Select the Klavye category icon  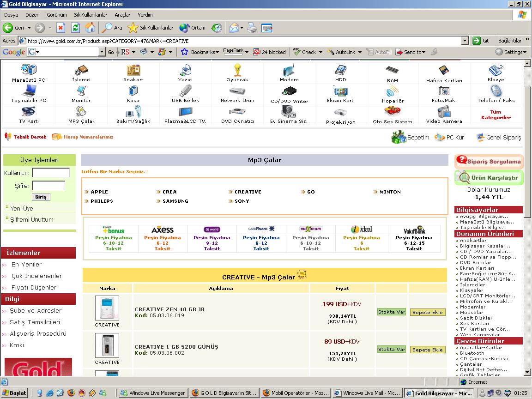[x=496, y=70]
